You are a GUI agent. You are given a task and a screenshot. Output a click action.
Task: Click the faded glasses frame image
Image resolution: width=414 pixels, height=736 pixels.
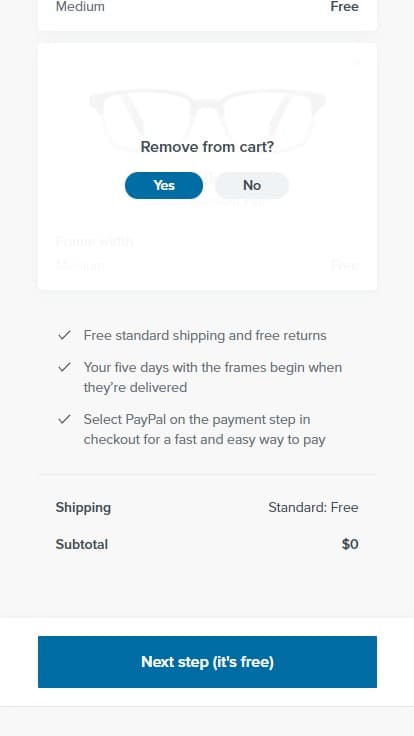207,121
